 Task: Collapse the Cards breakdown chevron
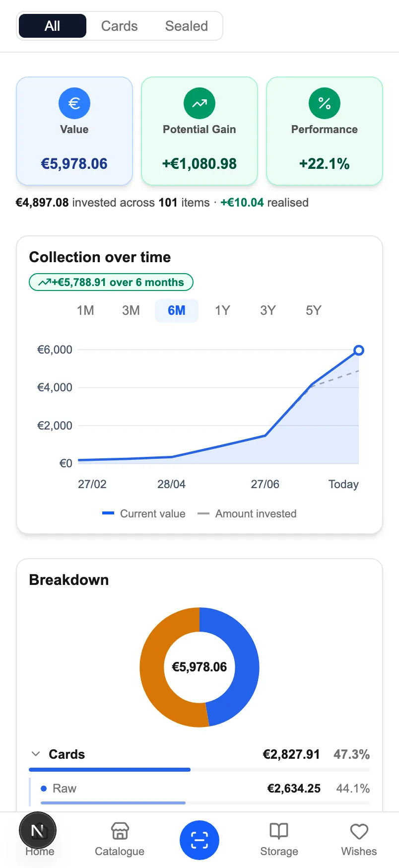[36, 754]
